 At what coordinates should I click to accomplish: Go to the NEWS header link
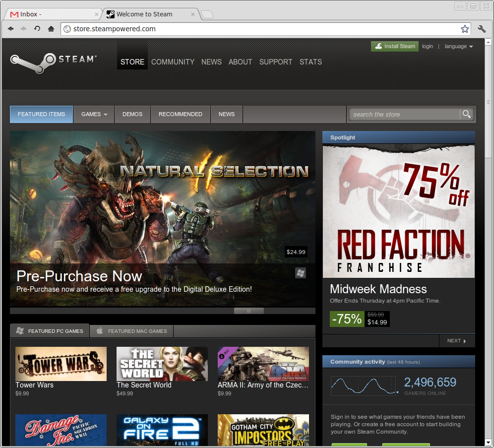pos(211,62)
